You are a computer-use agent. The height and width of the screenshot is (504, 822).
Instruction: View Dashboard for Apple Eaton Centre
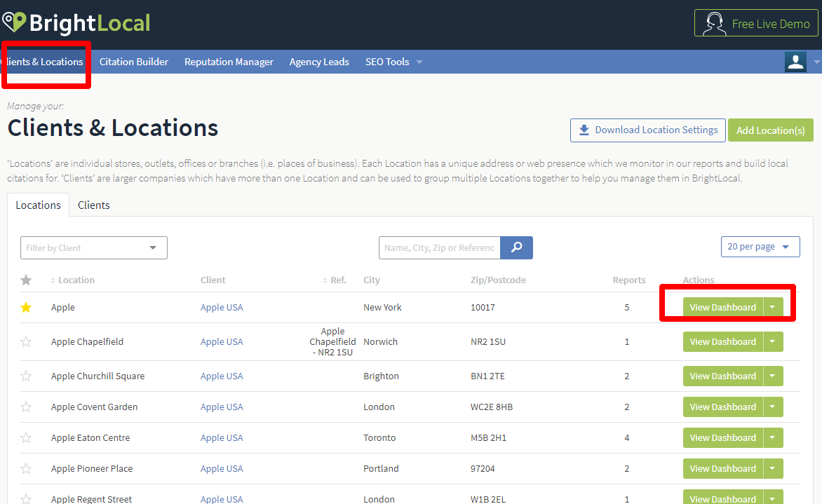pos(723,437)
